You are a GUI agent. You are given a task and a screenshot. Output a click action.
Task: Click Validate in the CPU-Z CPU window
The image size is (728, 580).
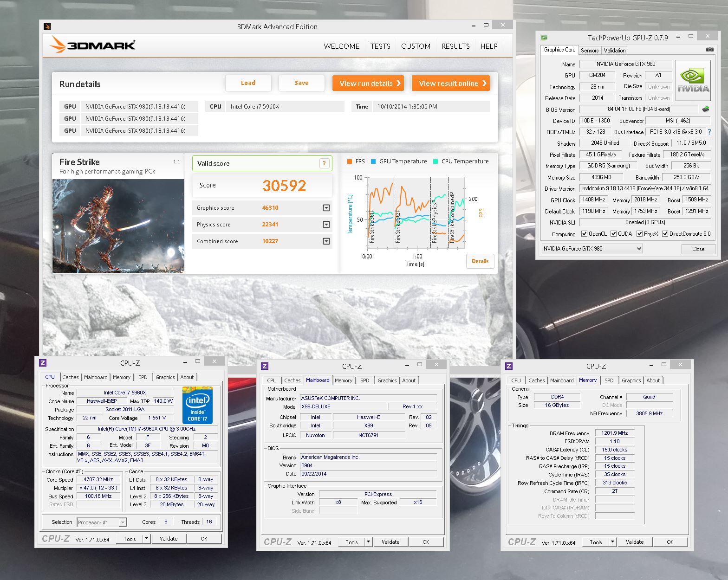(x=169, y=539)
